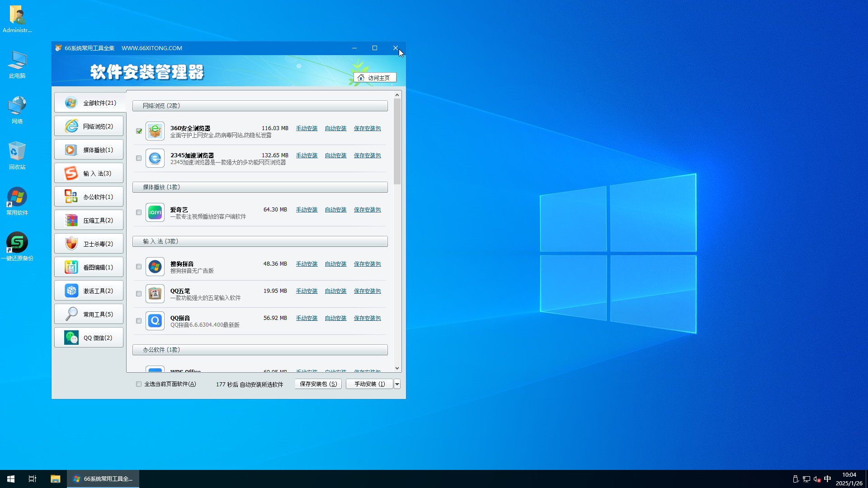Click the scrollbar down arrow

(397, 368)
